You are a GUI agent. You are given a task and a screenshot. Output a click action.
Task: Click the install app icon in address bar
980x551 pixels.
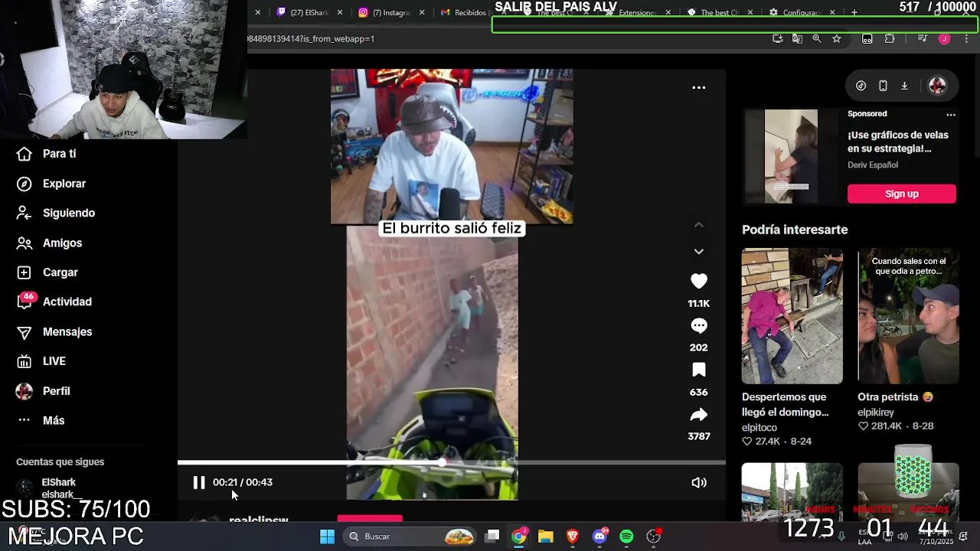(778, 38)
